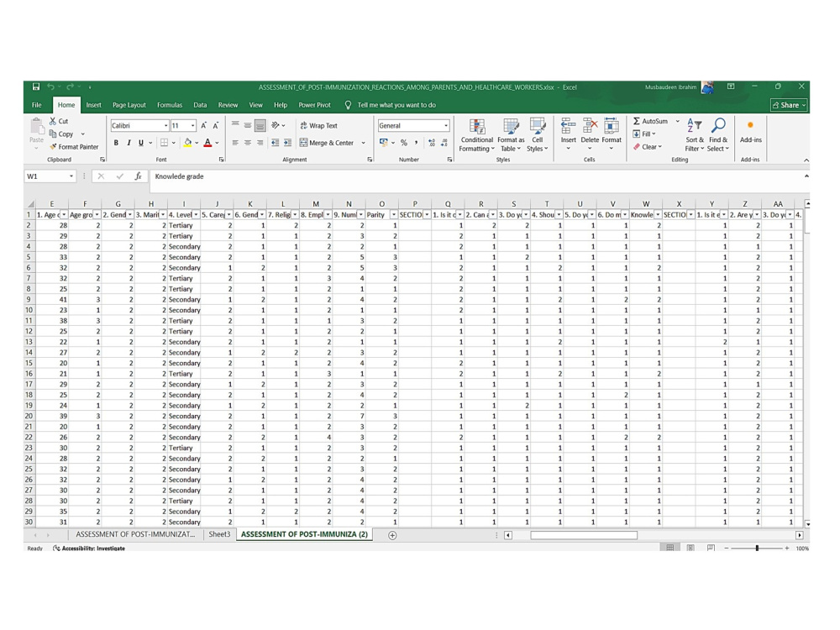
Task: Toggle Bold formatting
Action: (116, 143)
